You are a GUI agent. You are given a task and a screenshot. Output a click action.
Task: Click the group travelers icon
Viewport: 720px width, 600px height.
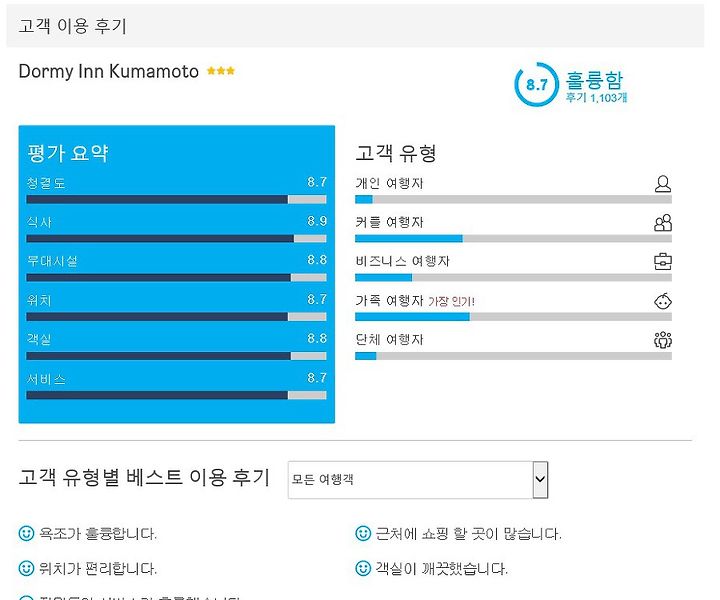tap(663, 340)
